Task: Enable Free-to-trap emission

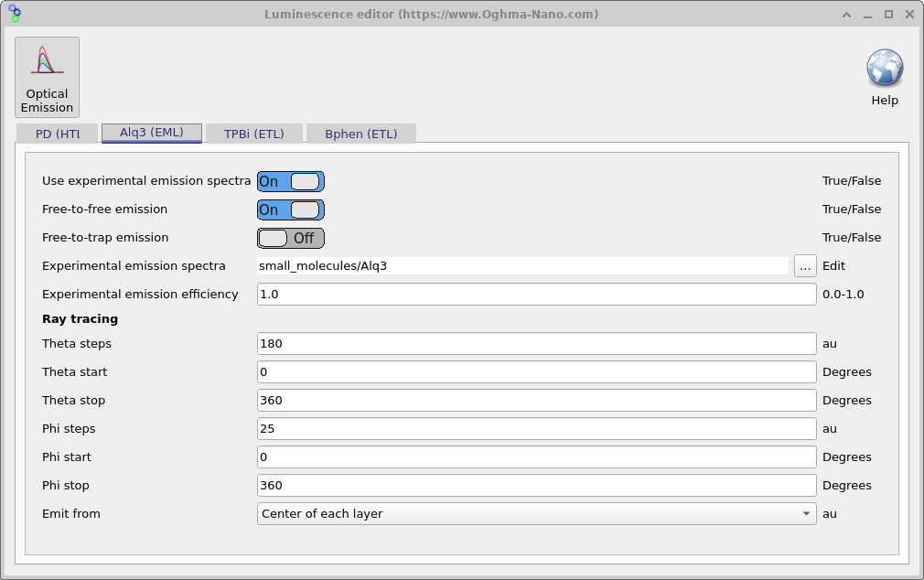Action: pyautogui.click(x=290, y=238)
